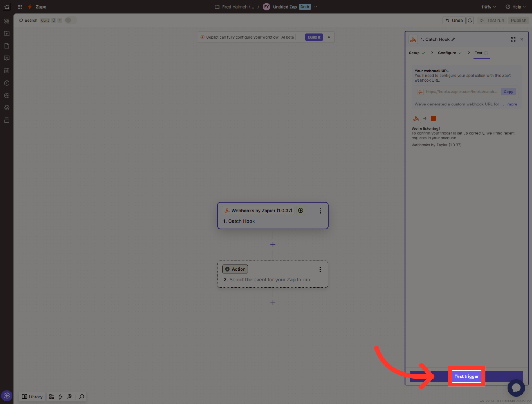Click the Test run button
532x404 pixels.
[492, 21]
